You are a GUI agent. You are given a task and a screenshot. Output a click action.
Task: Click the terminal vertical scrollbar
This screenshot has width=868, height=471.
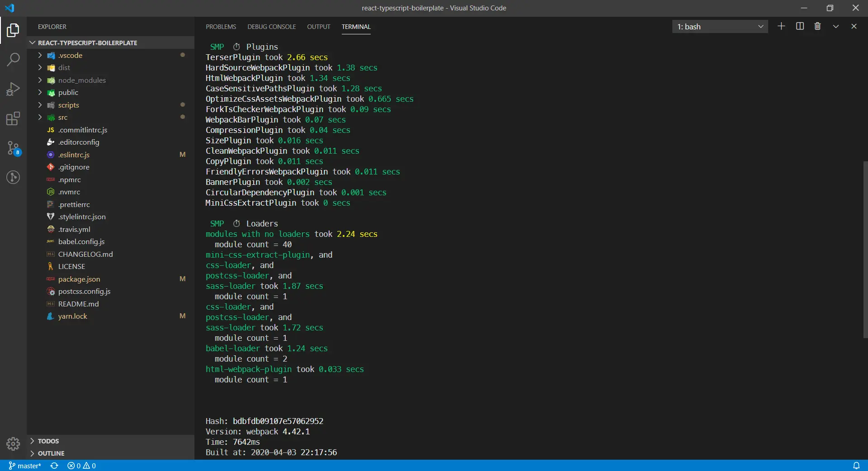coord(865,250)
